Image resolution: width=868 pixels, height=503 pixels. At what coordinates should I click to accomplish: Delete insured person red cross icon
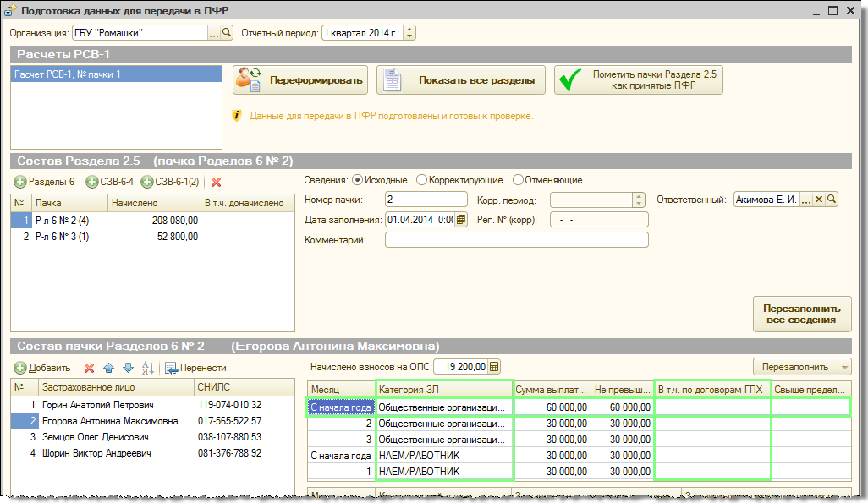click(89, 368)
